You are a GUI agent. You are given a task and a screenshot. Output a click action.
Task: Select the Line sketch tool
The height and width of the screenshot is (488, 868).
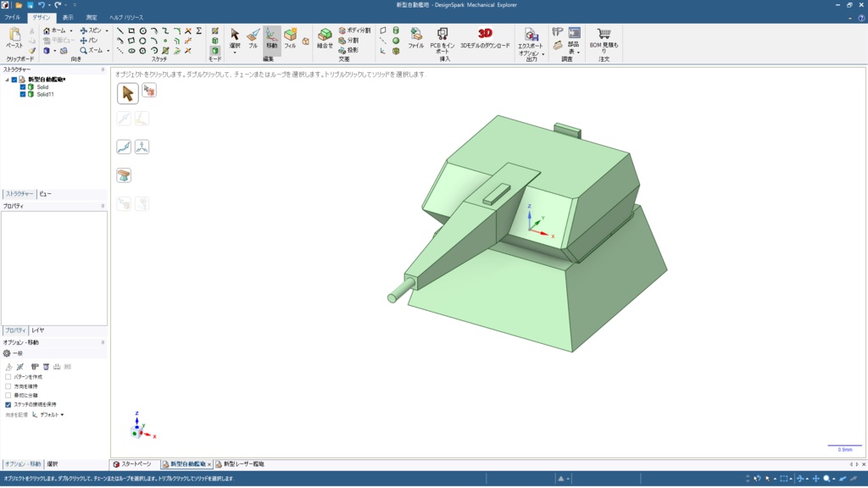point(120,31)
